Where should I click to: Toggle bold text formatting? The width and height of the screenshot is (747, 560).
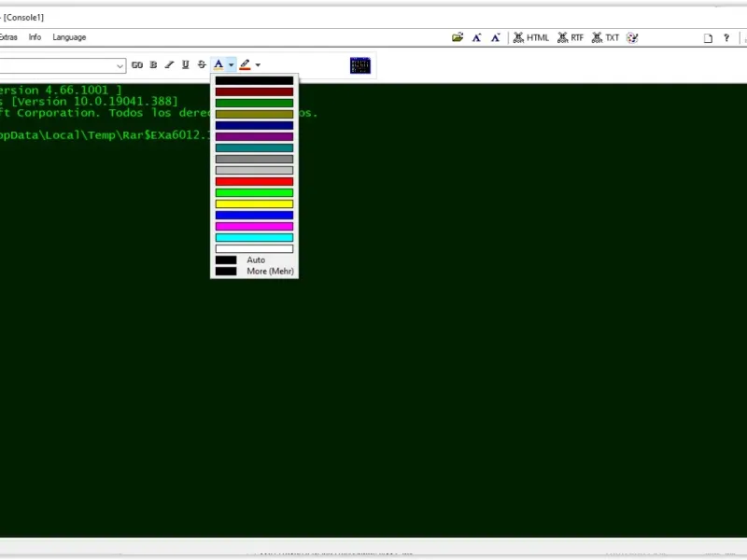153,64
